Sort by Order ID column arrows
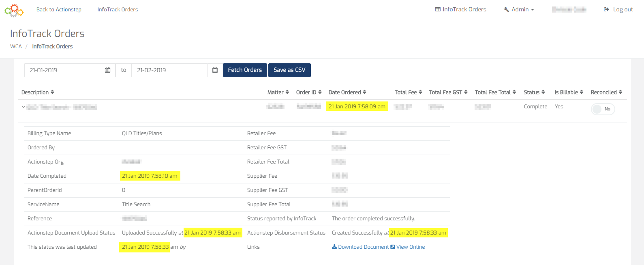The image size is (644, 265). click(320, 92)
